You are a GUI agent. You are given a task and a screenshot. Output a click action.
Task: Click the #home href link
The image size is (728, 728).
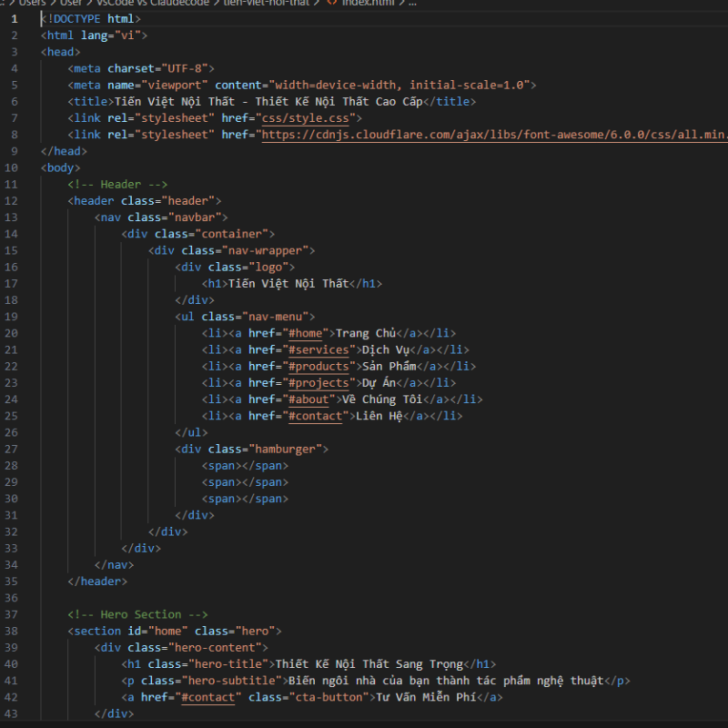pyautogui.click(x=308, y=333)
